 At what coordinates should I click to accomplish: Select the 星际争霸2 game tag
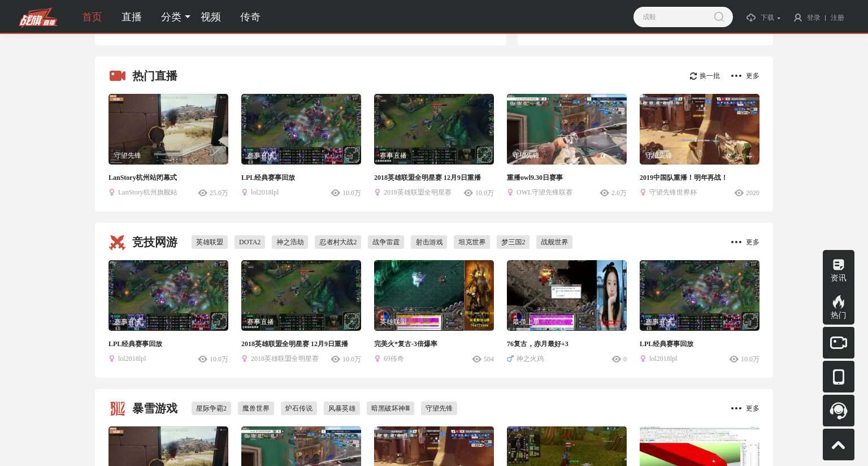[x=211, y=408]
